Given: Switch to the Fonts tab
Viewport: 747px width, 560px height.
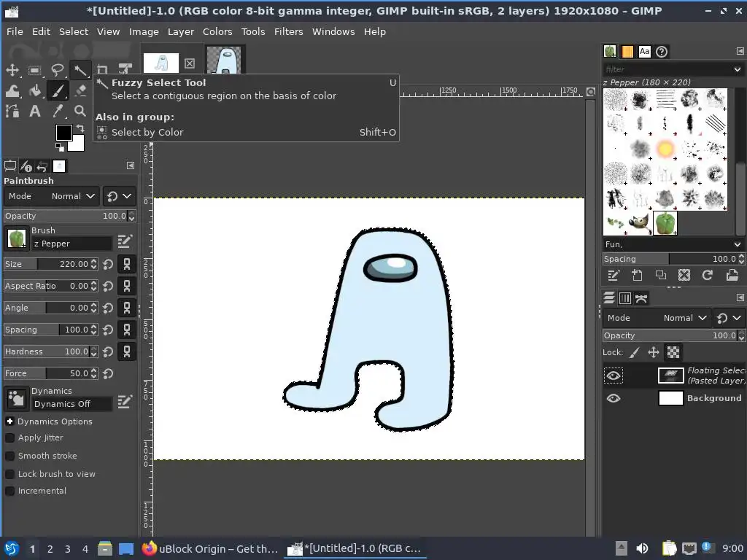Looking at the screenshot, I should (645, 52).
